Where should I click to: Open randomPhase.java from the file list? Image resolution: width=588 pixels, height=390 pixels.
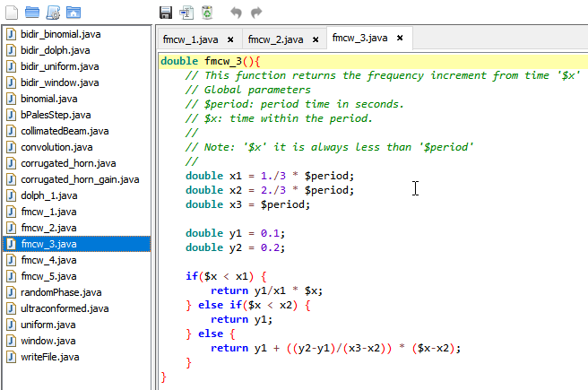(61, 292)
